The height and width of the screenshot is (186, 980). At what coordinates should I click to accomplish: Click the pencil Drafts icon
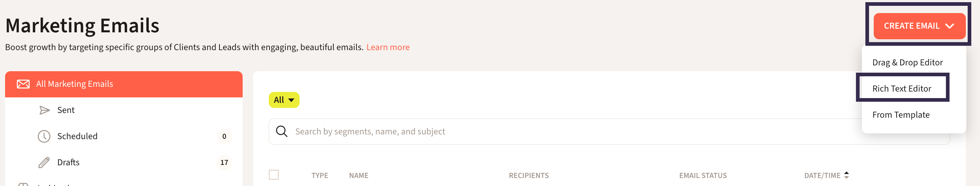point(44,163)
